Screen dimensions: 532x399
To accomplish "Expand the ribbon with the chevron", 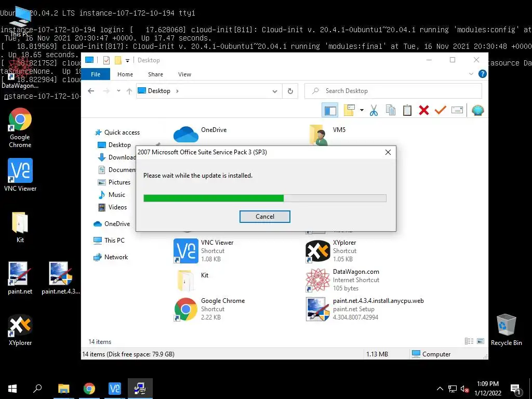I will pos(471,74).
